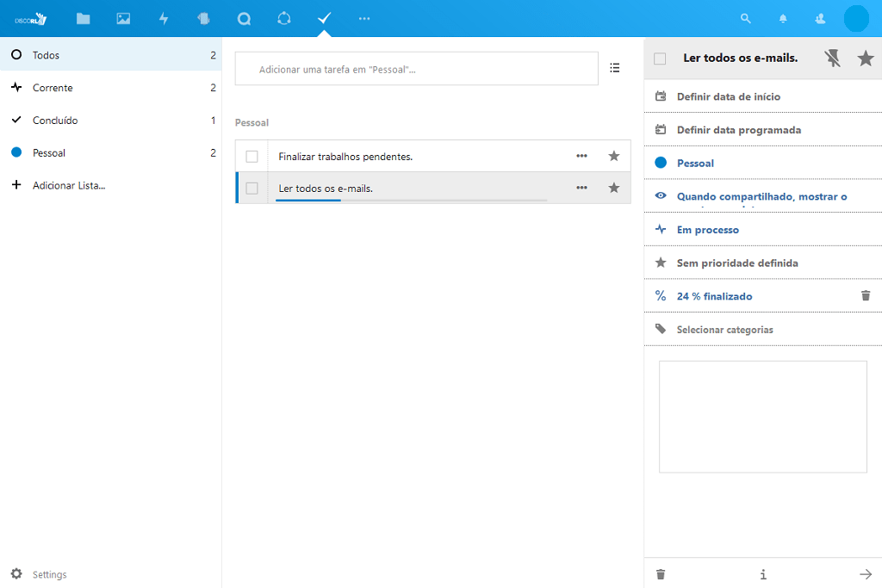This screenshot has height=588, width=882.
Task: Toggle pin icon for selected task
Action: 832,59
